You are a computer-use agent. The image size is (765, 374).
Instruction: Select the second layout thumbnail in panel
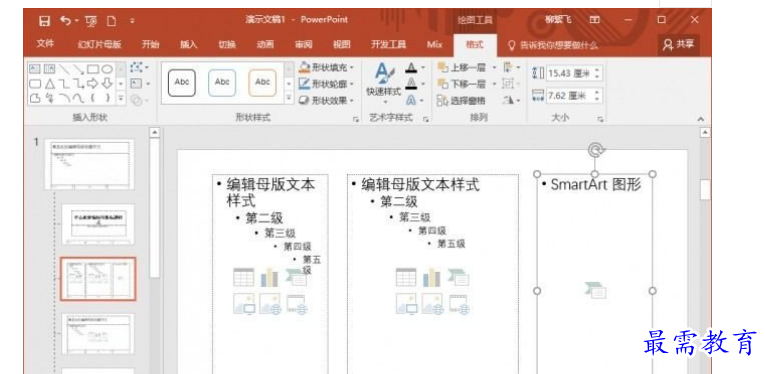[98, 279]
